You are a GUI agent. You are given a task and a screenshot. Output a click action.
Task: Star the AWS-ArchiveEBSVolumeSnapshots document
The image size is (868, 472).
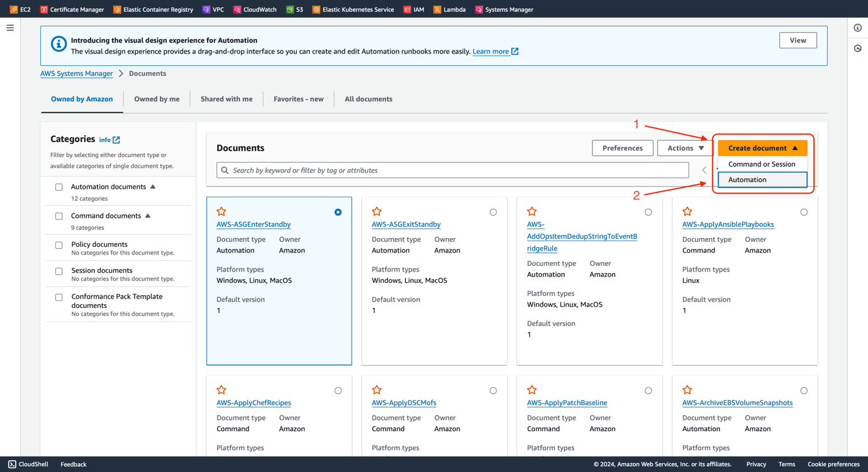click(687, 390)
